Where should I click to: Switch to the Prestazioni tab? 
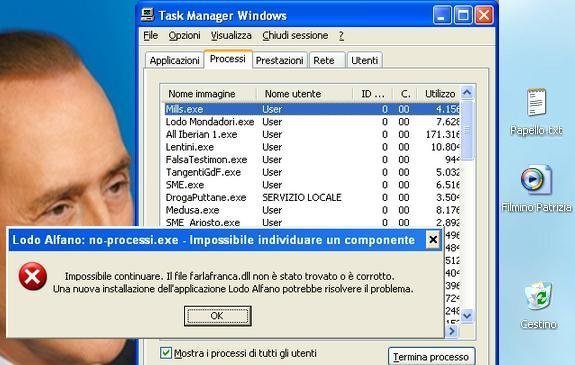pyautogui.click(x=280, y=61)
